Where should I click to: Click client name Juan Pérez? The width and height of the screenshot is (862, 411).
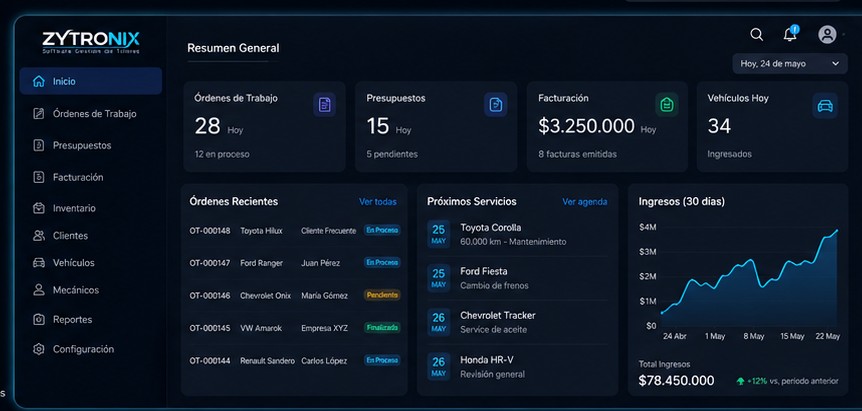321,263
